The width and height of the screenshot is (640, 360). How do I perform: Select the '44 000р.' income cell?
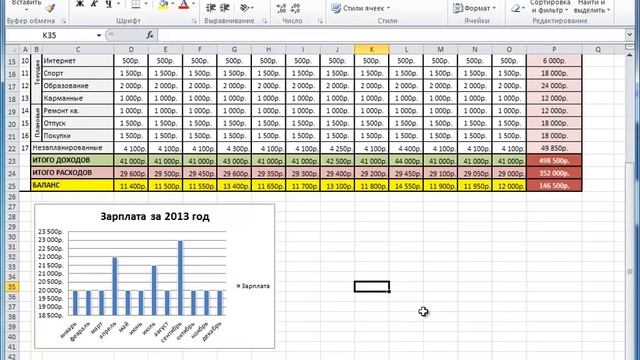pyautogui.click(x=406, y=161)
